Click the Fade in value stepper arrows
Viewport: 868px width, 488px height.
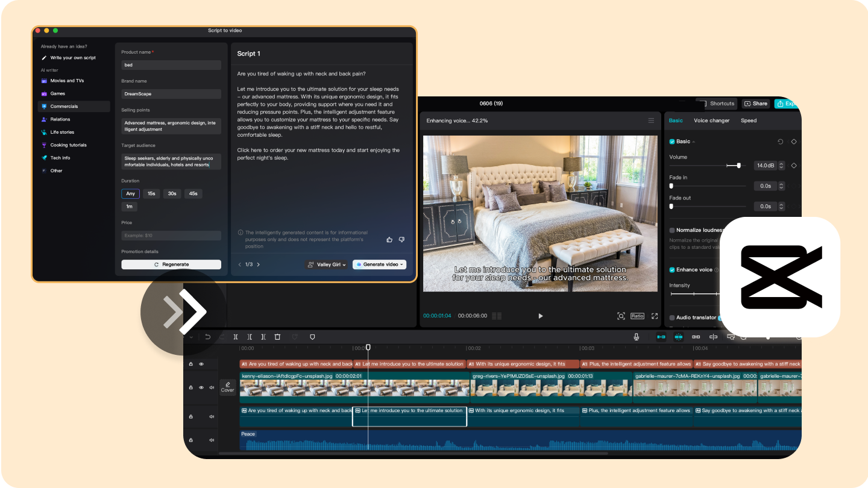tap(782, 186)
